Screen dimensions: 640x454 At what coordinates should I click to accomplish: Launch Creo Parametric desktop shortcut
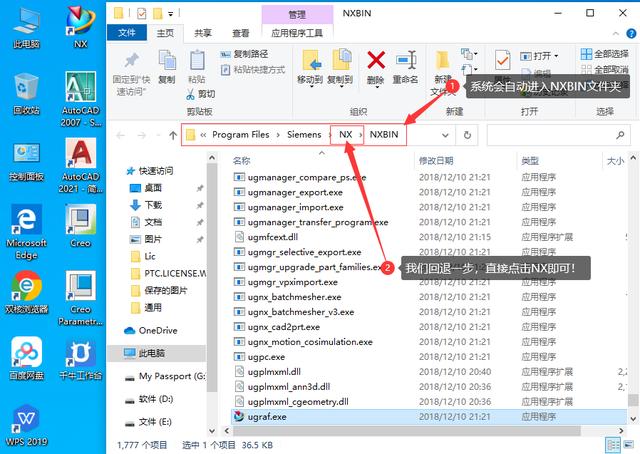[80, 298]
